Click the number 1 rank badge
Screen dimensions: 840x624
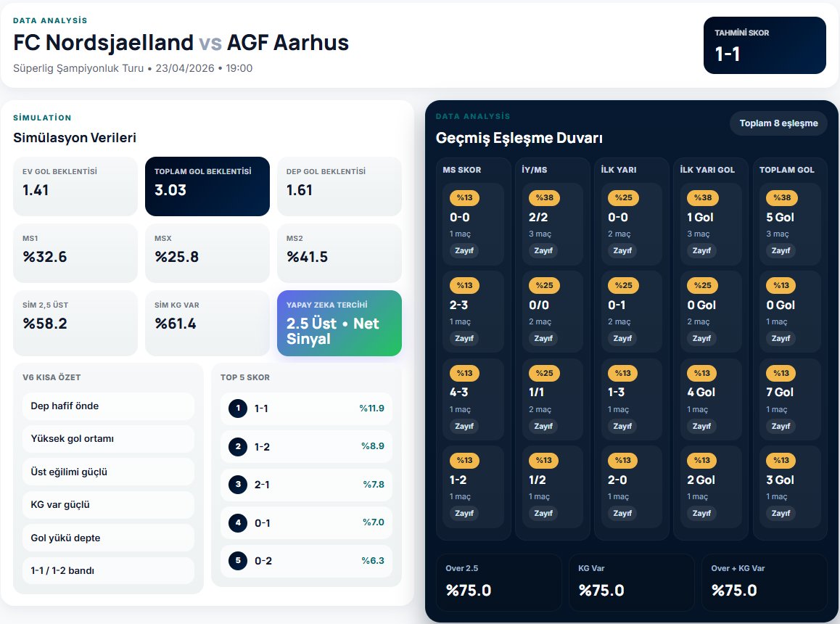[x=238, y=409]
